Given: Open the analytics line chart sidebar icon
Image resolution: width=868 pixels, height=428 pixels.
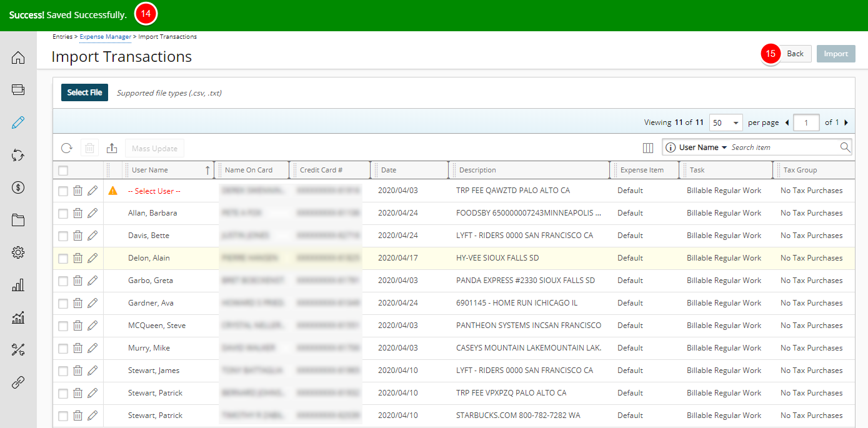Looking at the screenshot, I should pyautogui.click(x=18, y=317).
